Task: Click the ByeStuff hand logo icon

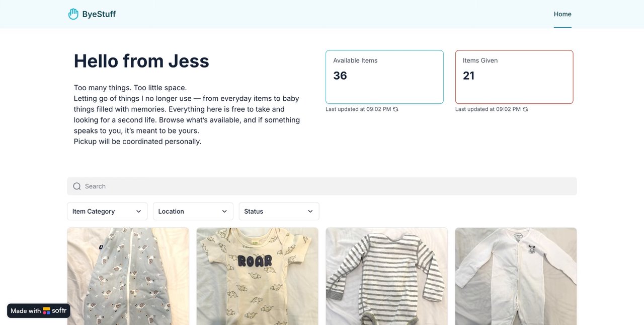Action: [x=73, y=14]
